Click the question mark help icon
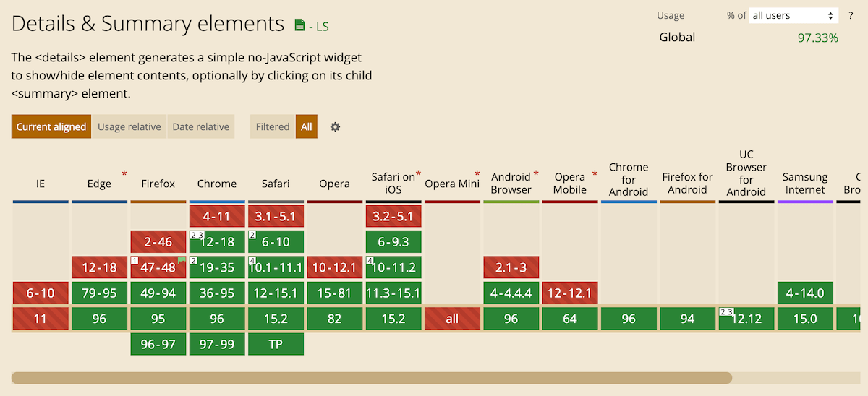Image resolution: width=868 pixels, height=396 pixels. click(851, 15)
